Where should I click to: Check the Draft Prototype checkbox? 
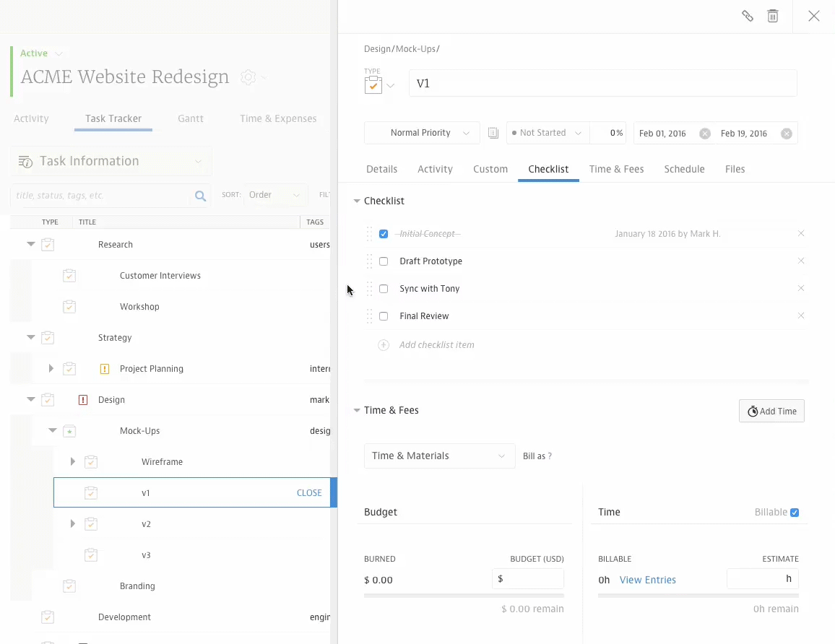click(384, 261)
